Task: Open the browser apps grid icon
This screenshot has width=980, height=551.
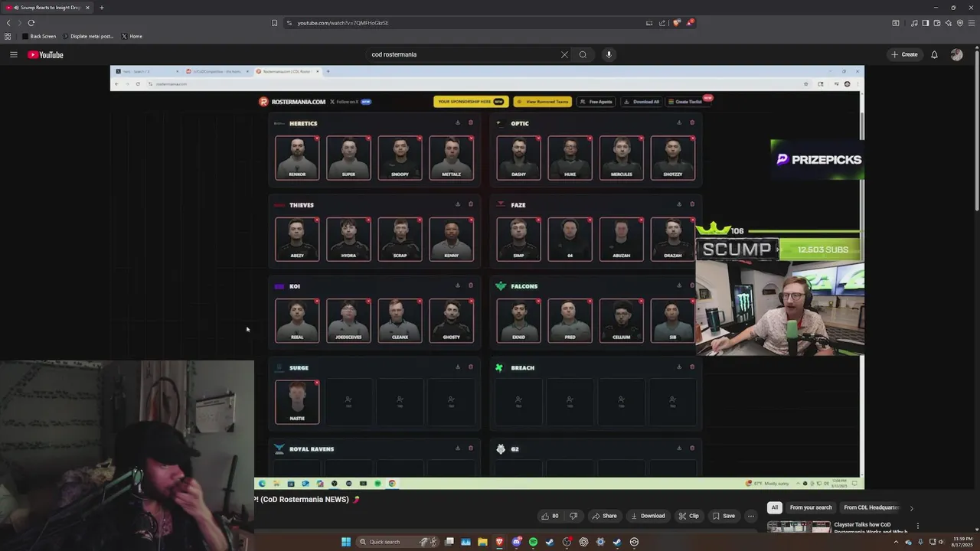Action: 8,36
